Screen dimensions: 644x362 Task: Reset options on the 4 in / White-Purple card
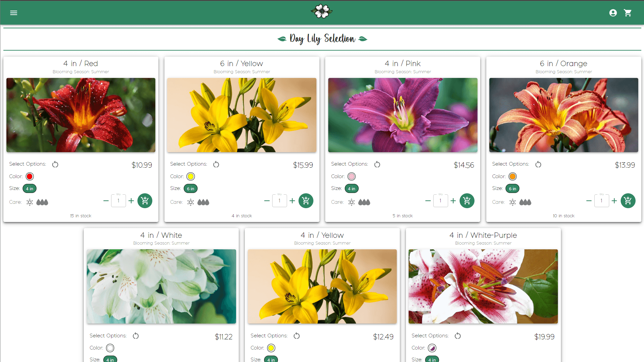point(458,336)
